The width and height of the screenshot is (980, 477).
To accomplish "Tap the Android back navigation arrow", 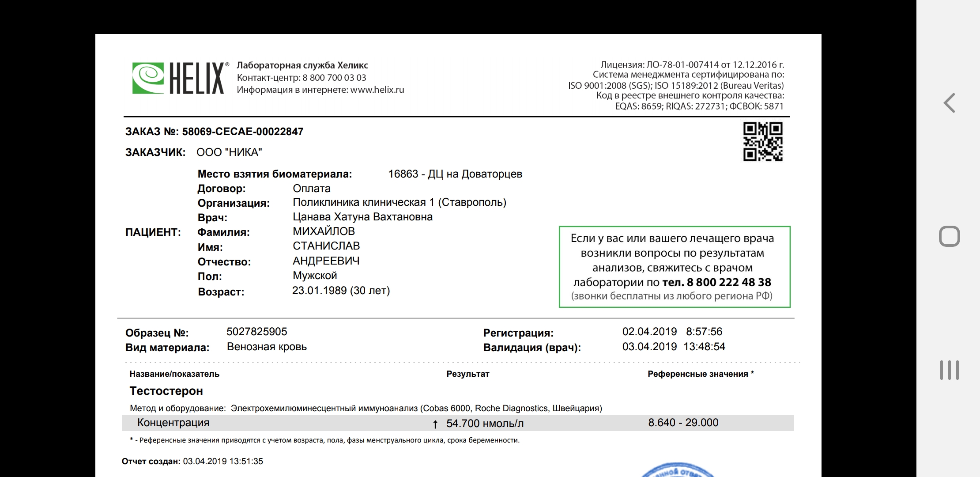I will [949, 103].
